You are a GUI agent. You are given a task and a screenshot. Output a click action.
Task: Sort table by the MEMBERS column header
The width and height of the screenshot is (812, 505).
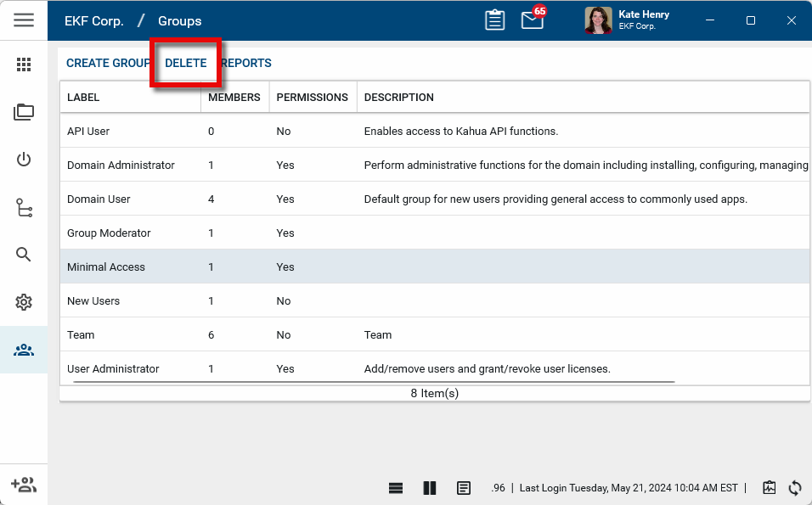pyautogui.click(x=234, y=98)
